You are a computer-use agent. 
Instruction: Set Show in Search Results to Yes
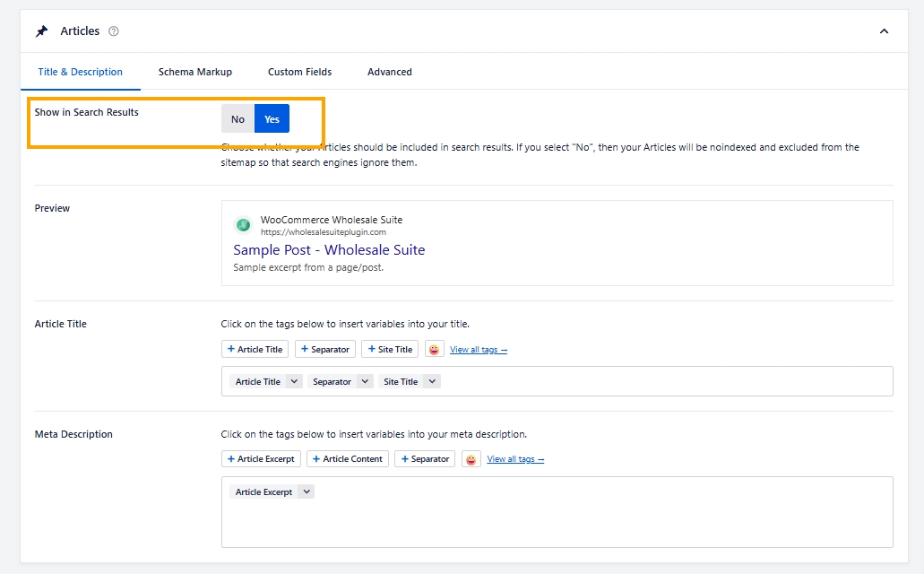pos(272,119)
